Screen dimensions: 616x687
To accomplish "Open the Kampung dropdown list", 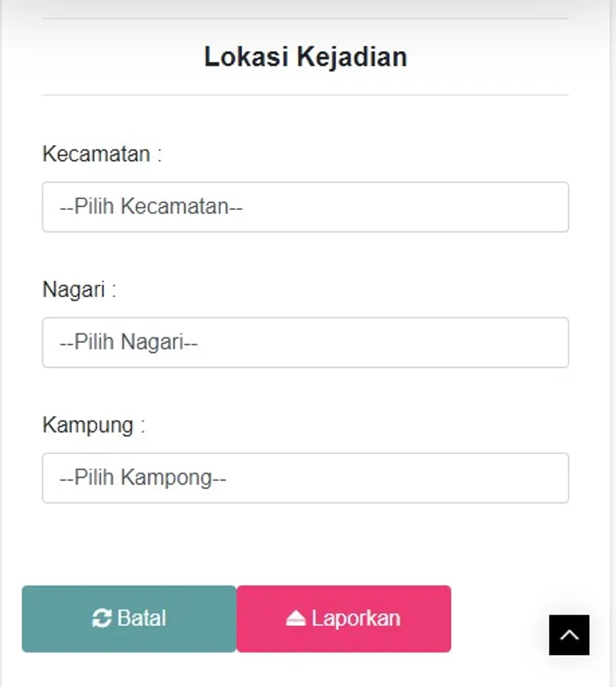I will click(x=305, y=479).
